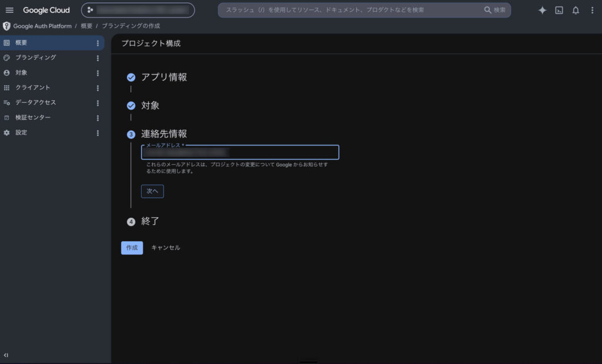Click the 対象 person icon in the sidebar
Screen dimensions: 602x364
(x=6, y=72)
